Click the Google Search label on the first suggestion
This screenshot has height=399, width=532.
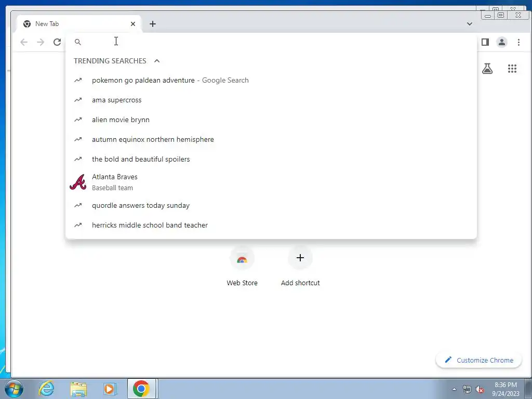[x=225, y=81]
